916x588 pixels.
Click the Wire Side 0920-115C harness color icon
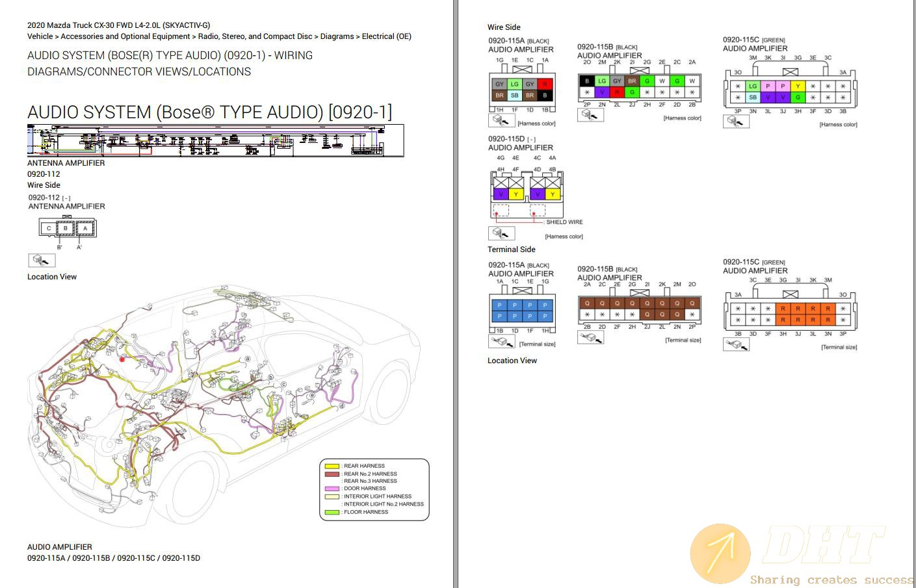pyautogui.click(x=736, y=121)
